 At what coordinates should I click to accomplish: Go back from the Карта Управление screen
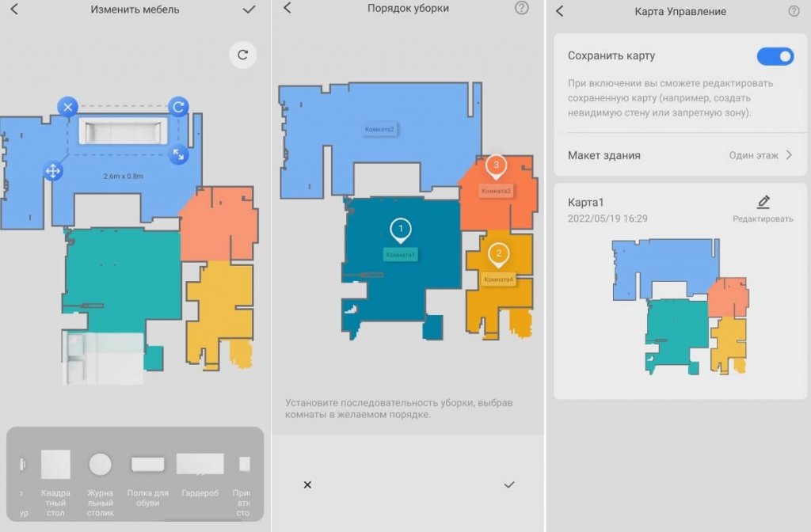pyautogui.click(x=560, y=11)
